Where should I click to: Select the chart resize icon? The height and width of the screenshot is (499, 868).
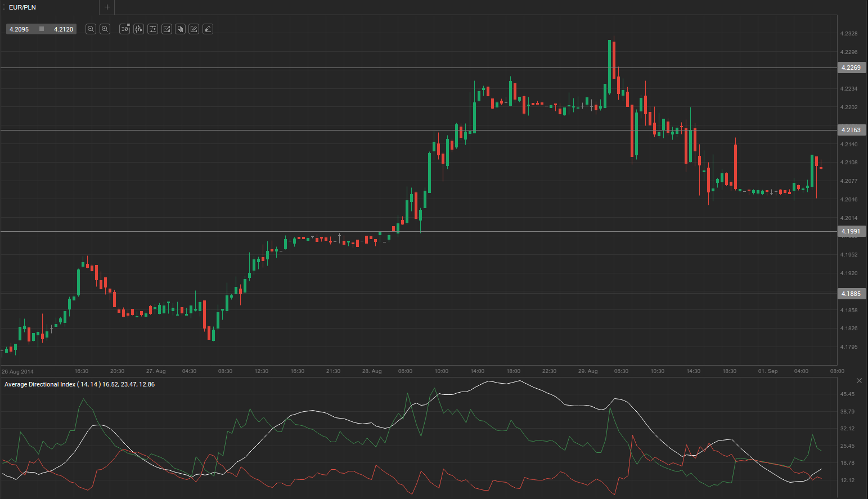(x=167, y=29)
